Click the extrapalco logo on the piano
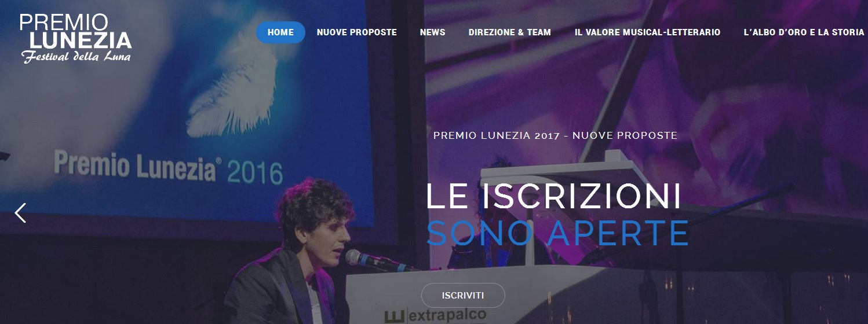This screenshot has width=868, height=324. [x=435, y=316]
